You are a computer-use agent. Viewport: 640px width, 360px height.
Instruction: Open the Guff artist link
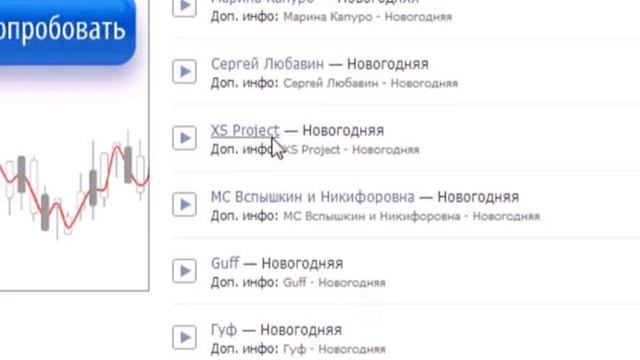click(x=225, y=263)
